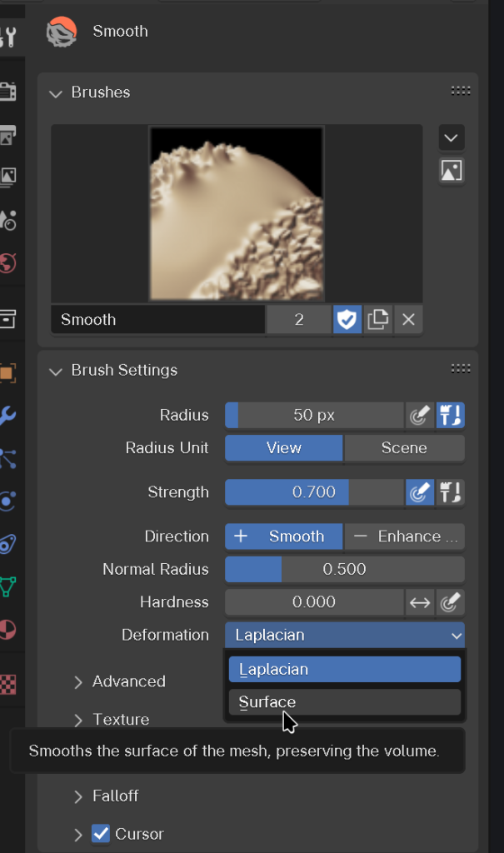Click the Hardness 0.000 slider
Screen dimensions: 504x853
point(314,602)
